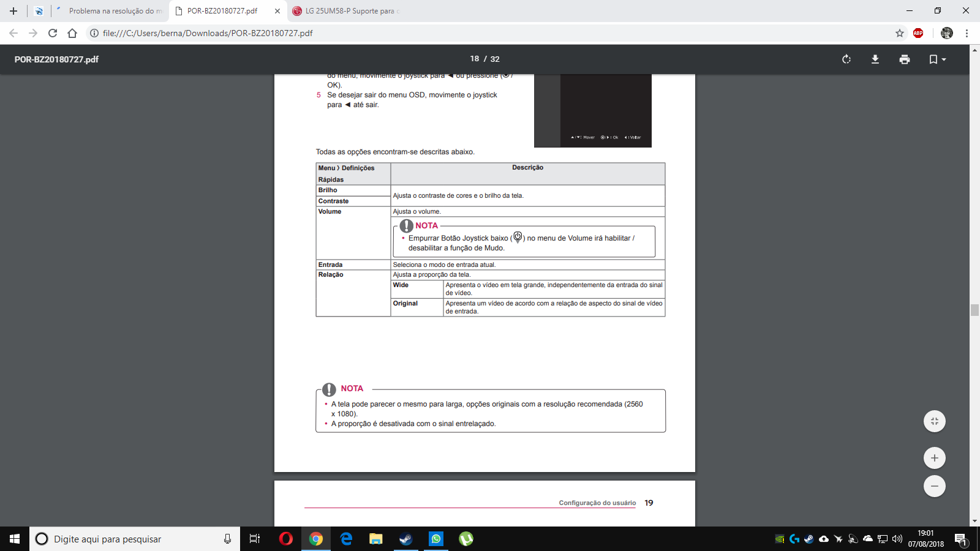Click the 'Volume' table row label
This screenshot has height=551, width=980.
pos(330,212)
